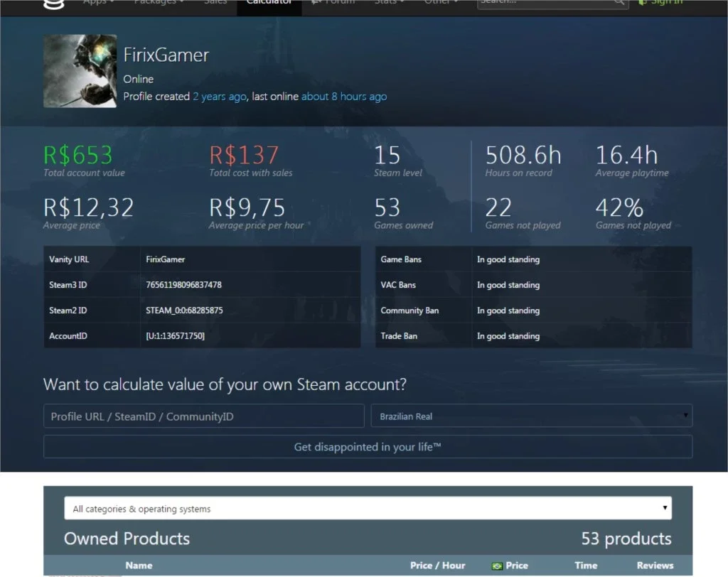Sort owned products by Name column

tap(139, 566)
